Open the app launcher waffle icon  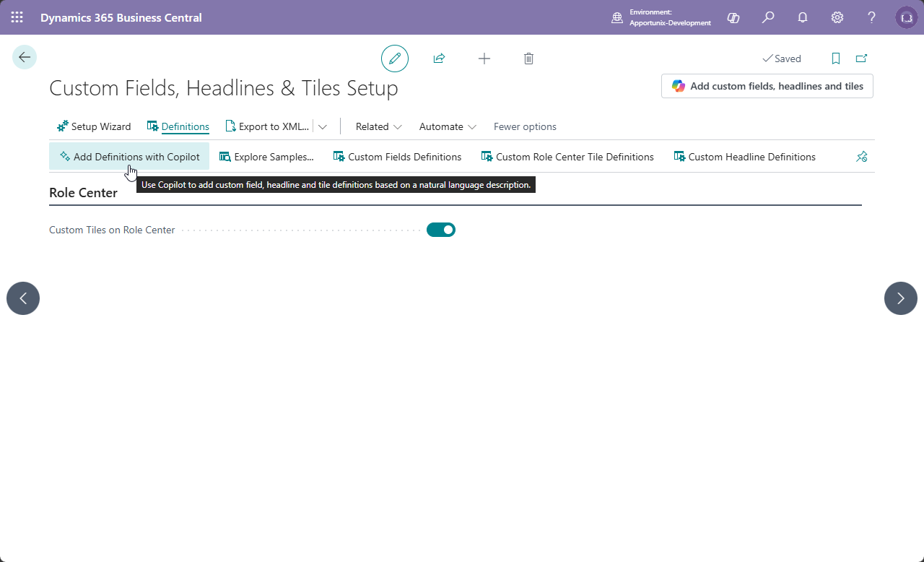pyautogui.click(x=17, y=17)
